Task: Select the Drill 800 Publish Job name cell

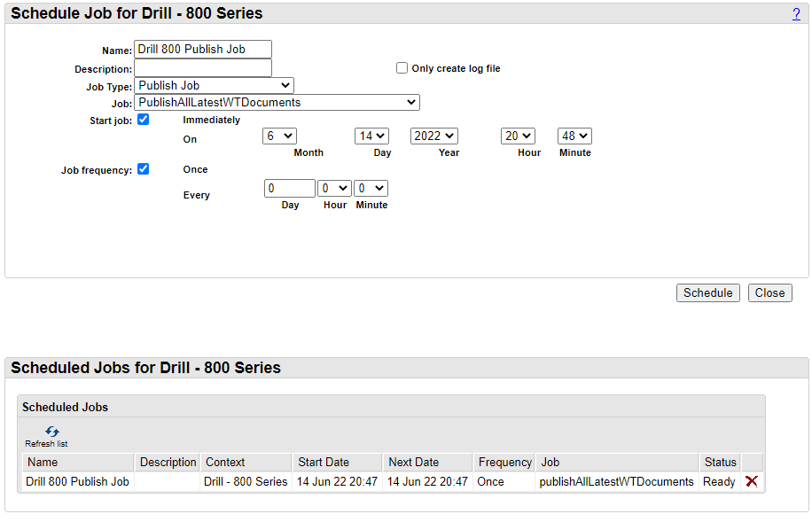Action: click(x=78, y=481)
